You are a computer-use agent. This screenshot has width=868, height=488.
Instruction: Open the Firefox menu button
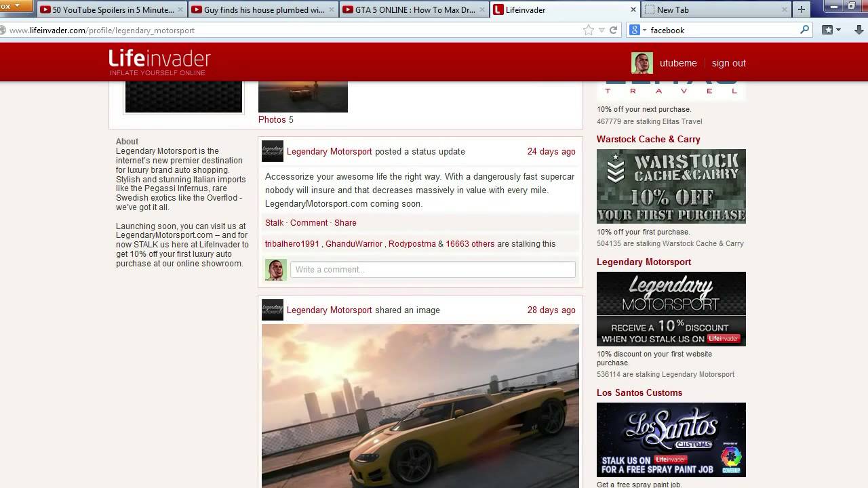pos(16,7)
